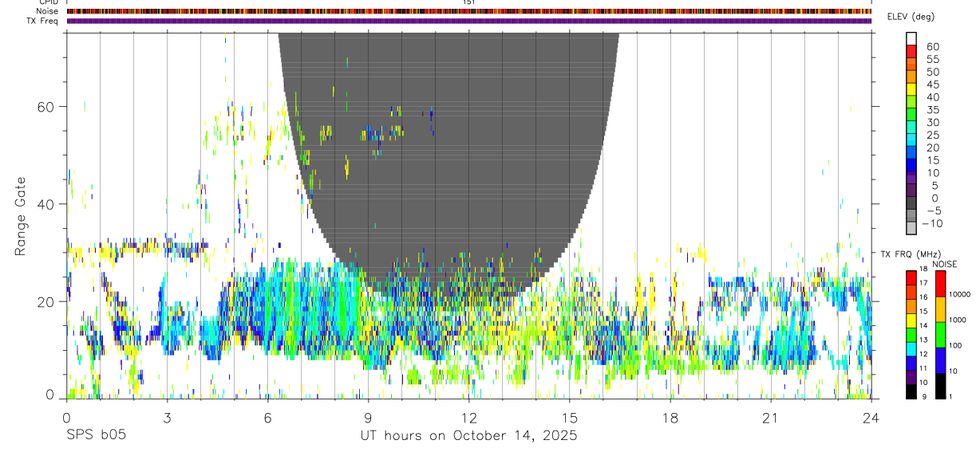The height and width of the screenshot is (452, 980).
Task: Click the 3 tick on UT hours axis
Action: 167,419
